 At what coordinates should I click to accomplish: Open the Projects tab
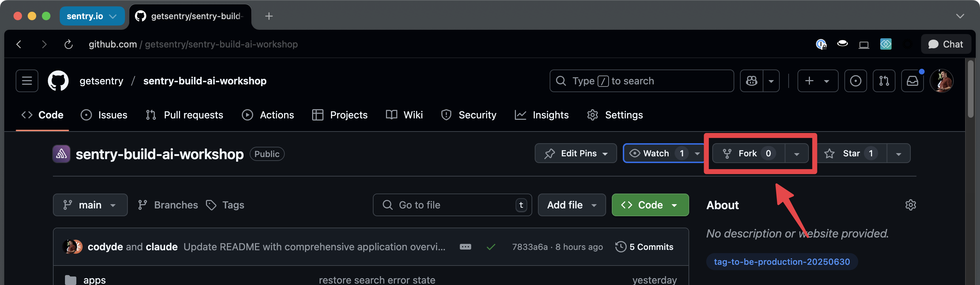click(340, 115)
